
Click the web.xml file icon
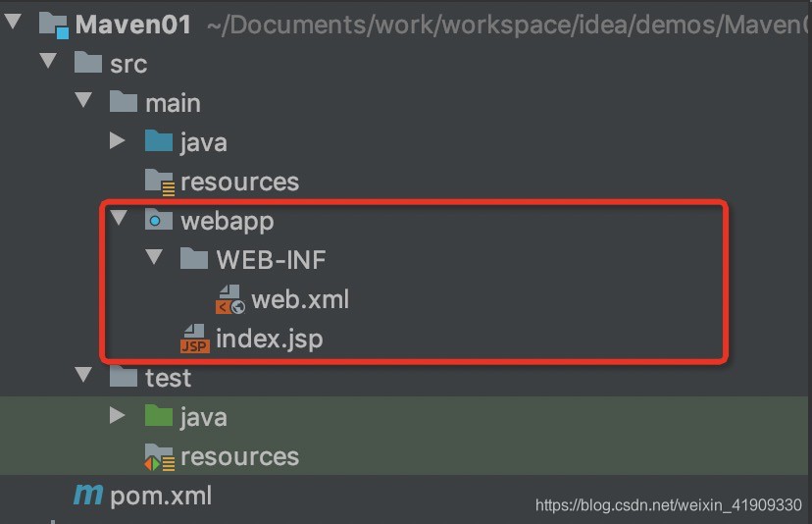pos(229,299)
